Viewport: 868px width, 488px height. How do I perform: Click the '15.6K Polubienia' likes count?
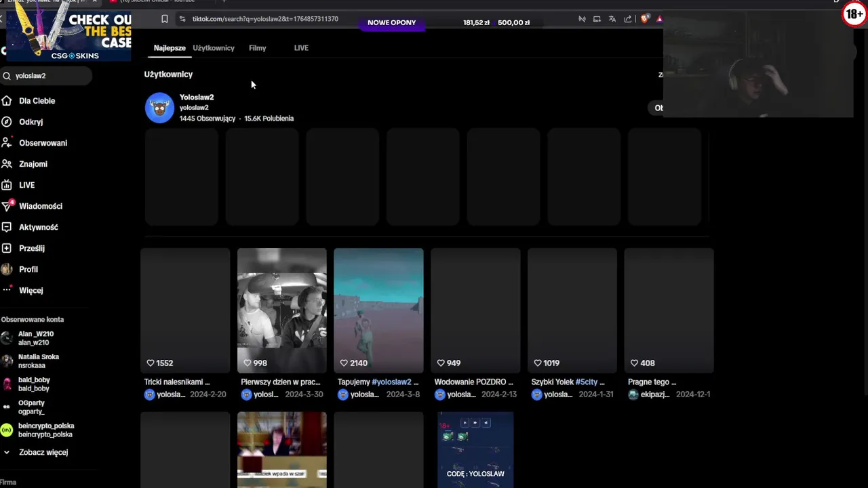tap(269, 119)
